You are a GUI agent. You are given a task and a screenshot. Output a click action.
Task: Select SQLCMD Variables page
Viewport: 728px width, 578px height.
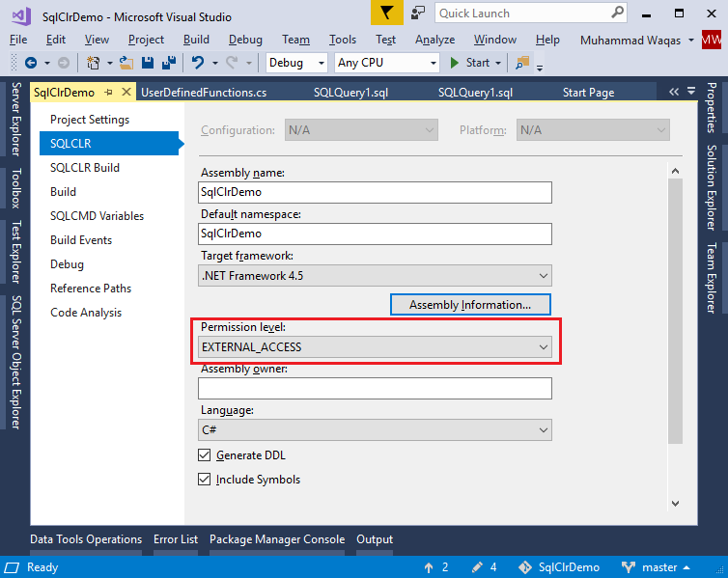[98, 216]
